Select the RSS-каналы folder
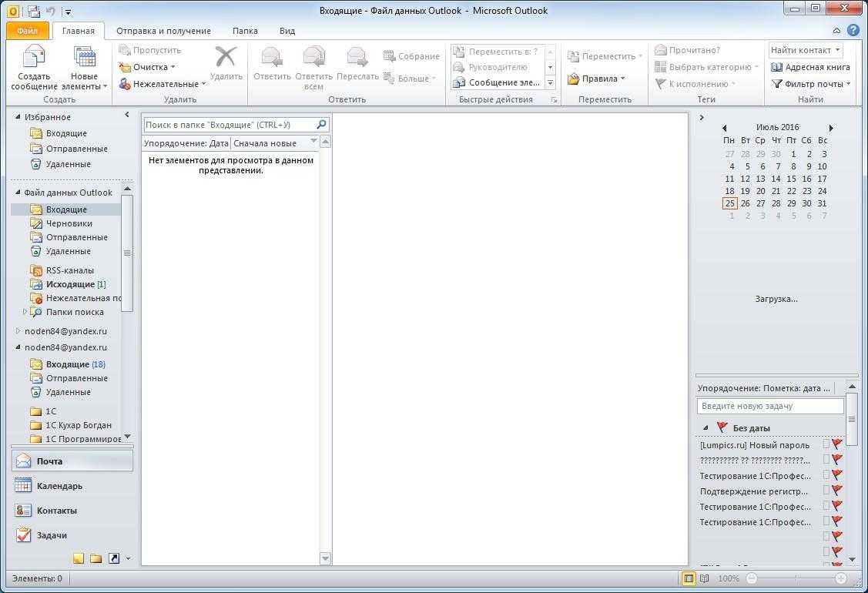The width and height of the screenshot is (868, 593). pyautogui.click(x=69, y=270)
